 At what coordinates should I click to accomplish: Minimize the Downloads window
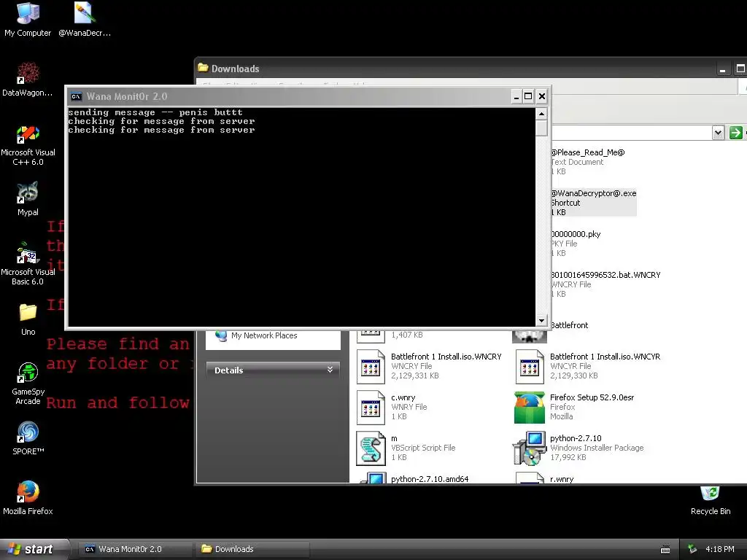pos(723,69)
